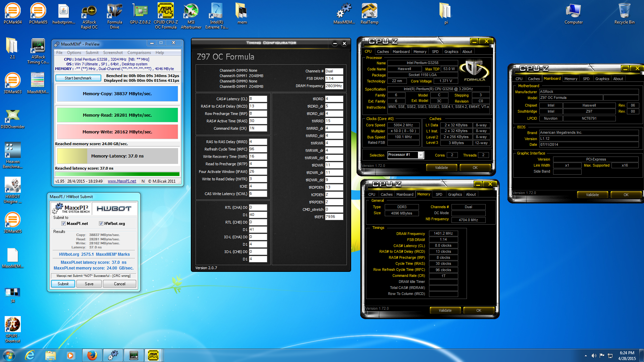Click the Memory-Latency result bar
The image size is (644, 362).
click(x=117, y=156)
